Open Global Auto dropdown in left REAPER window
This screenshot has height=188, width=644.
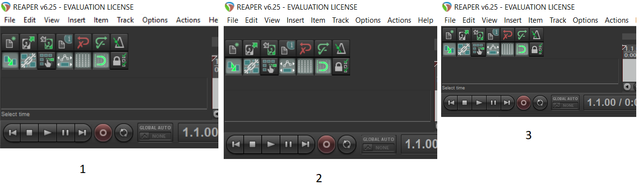coord(155,132)
